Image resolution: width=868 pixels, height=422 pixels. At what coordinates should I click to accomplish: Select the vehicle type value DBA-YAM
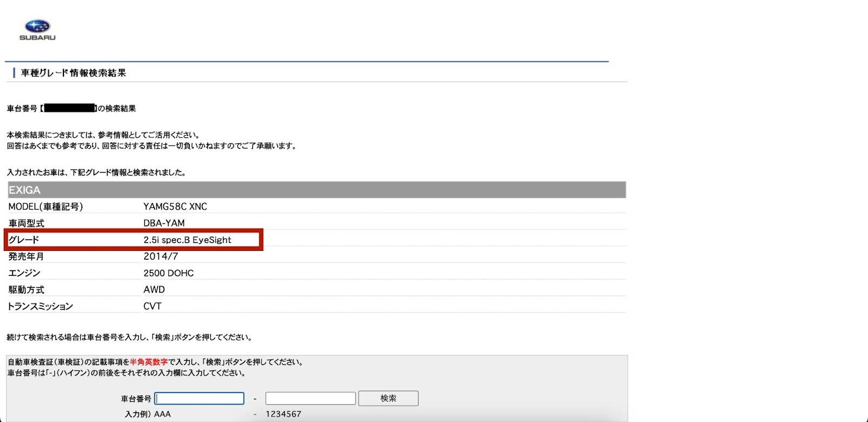click(164, 223)
